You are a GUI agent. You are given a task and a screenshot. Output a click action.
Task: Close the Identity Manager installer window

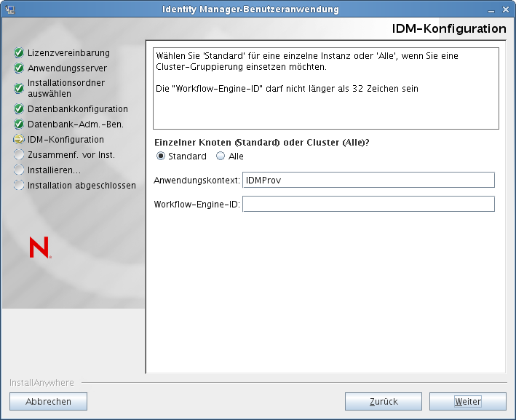click(506, 10)
